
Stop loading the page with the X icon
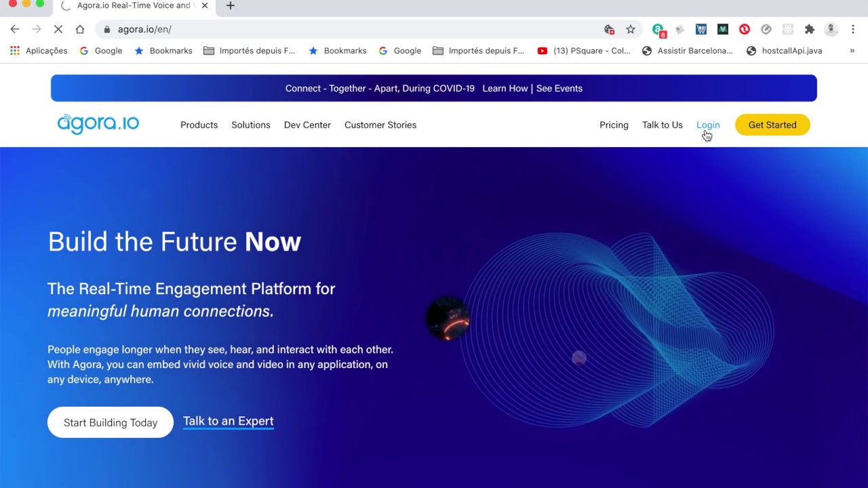58,29
